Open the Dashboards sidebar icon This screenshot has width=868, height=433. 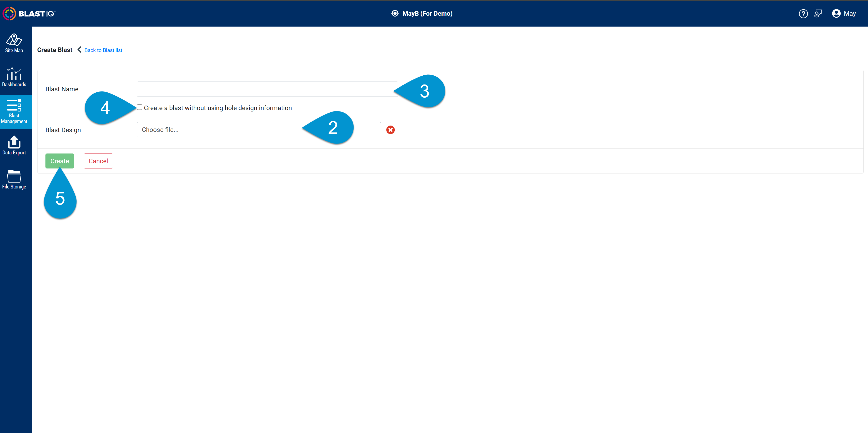[14, 77]
